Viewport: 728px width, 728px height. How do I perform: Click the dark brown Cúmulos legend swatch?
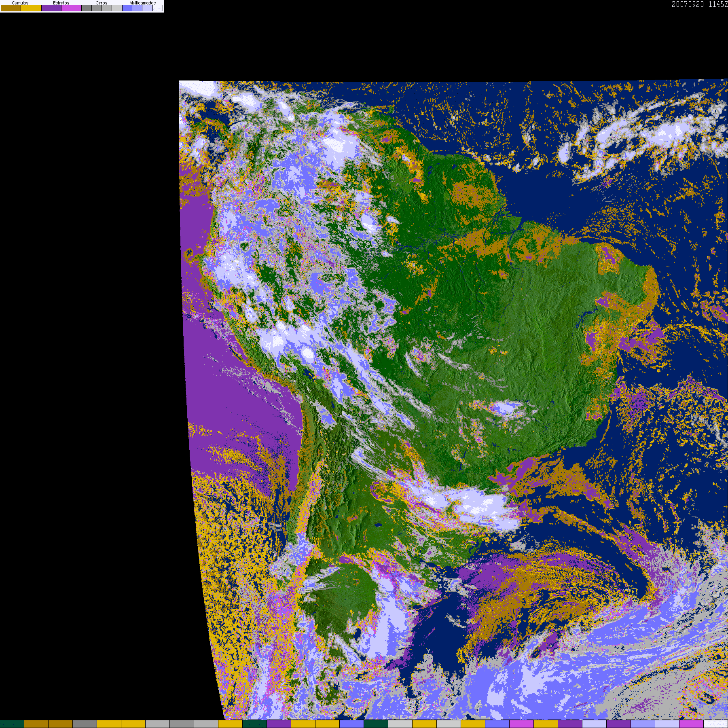pos(11,8)
